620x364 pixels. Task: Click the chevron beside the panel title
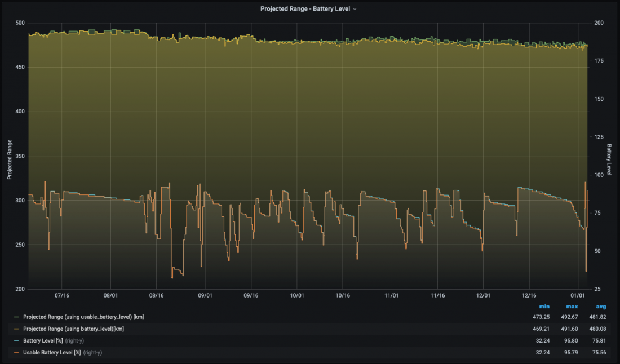355,10
